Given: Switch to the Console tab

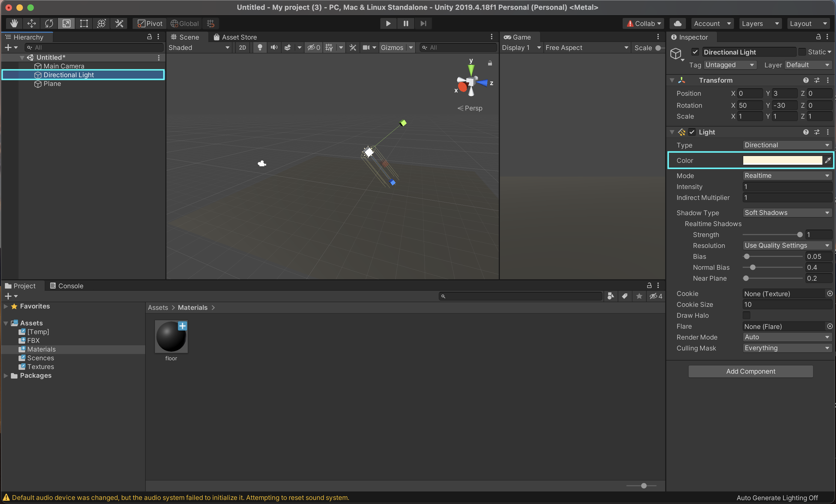Looking at the screenshot, I should 67,286.
